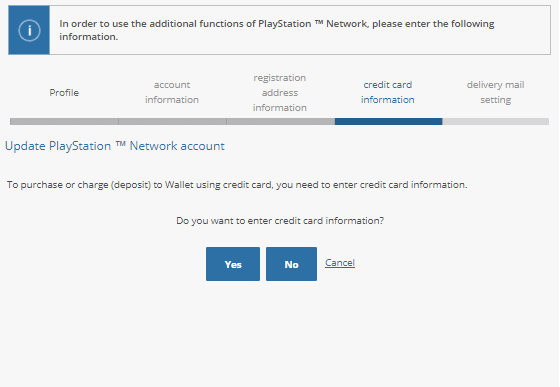Viewport: 560px width, 387px height.
Task: Choose No for credit card entry
Action: pos(291,264)
